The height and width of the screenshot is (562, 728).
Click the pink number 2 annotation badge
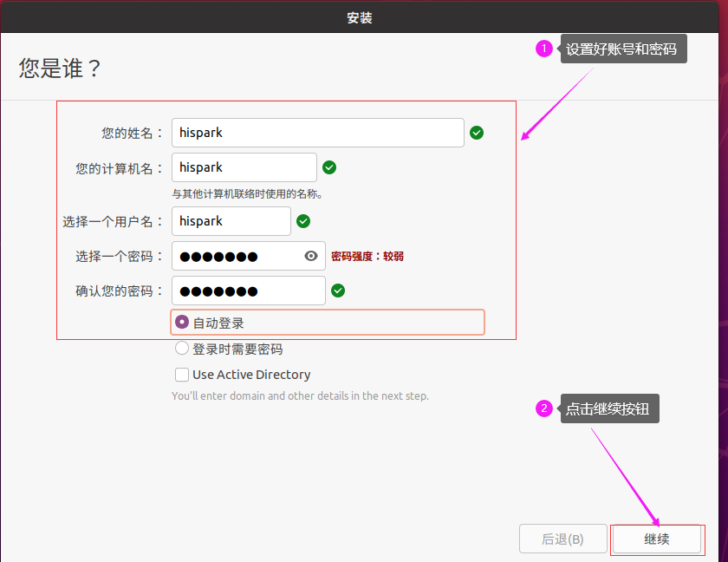coord(544,408)
